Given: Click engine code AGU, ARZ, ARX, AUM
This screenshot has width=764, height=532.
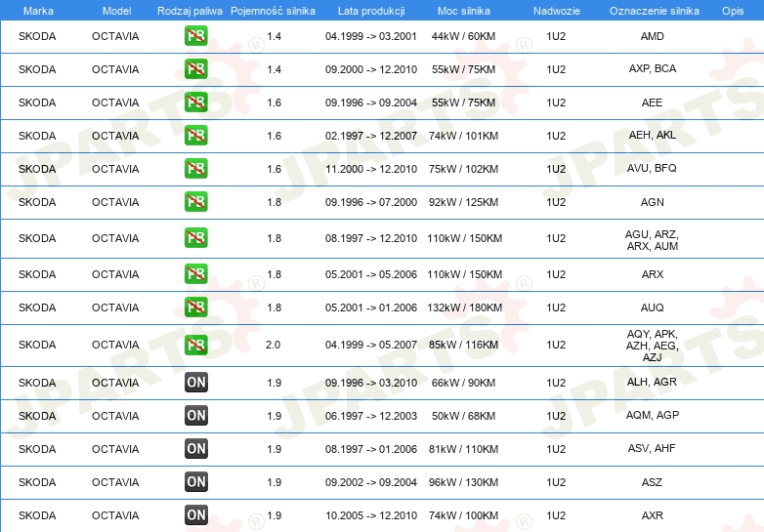Looking at the screenshot, I should 652,240.
